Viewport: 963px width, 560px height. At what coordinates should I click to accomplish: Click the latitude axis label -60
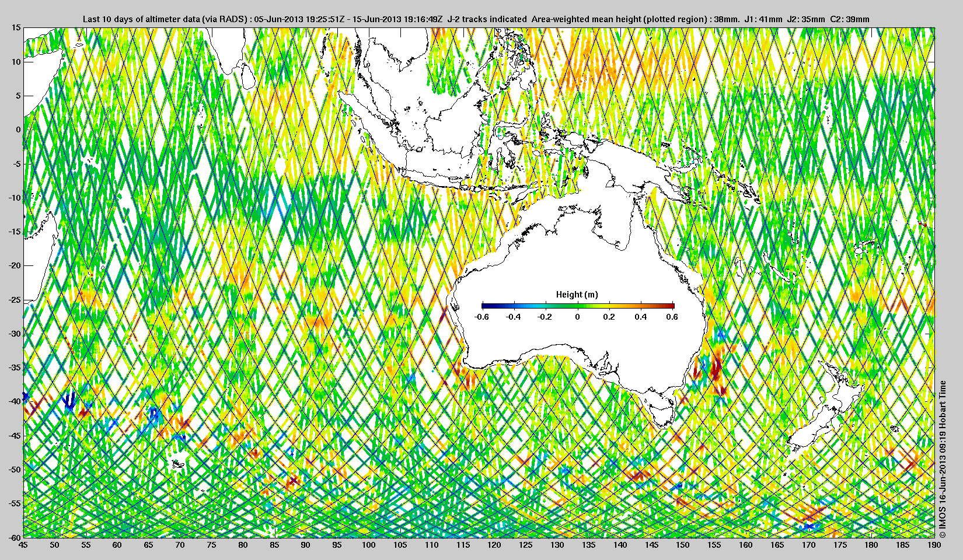tap(15, 537)
